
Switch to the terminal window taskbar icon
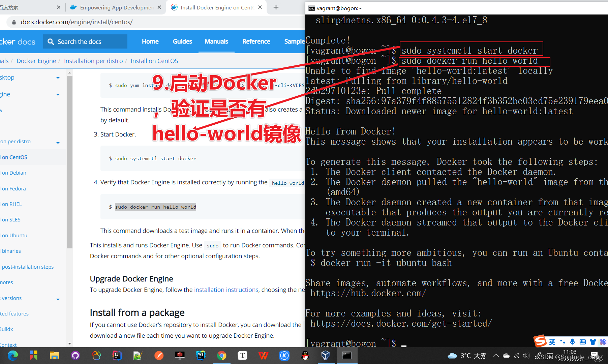click(x=347, y=356)
